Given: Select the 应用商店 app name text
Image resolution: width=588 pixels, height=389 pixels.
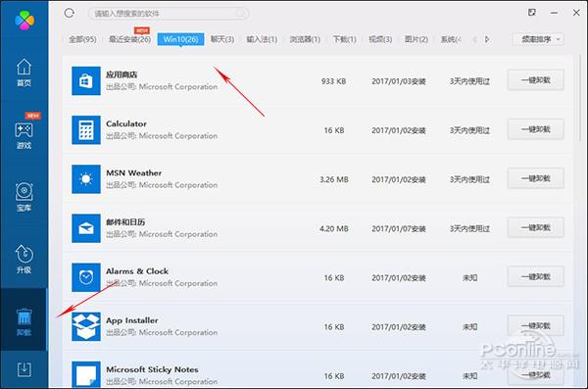Looking at the screenshot, I should tap(122, 74).
